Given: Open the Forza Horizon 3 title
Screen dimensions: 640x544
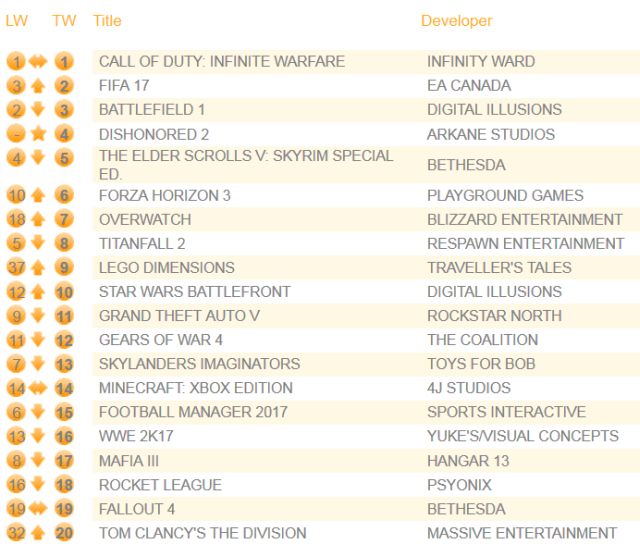Looking at the screenshot, I should [x=164, y=196].
